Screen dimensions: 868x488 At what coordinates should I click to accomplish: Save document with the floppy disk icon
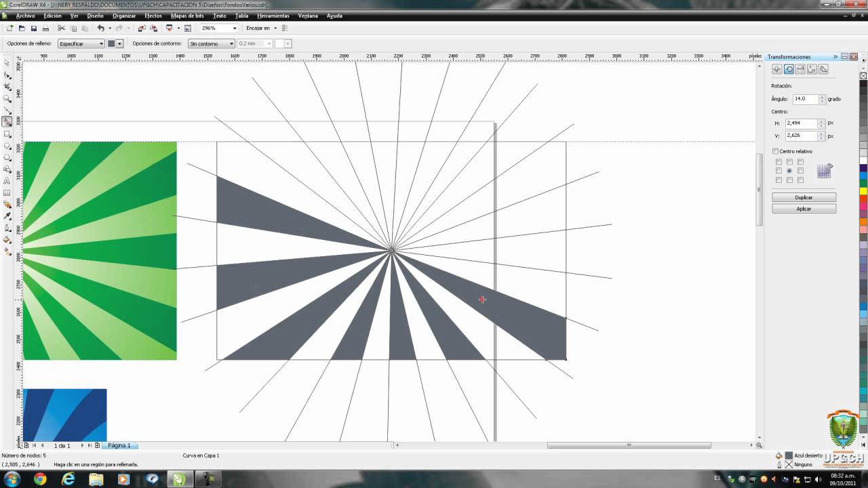[x=34, y=28]
